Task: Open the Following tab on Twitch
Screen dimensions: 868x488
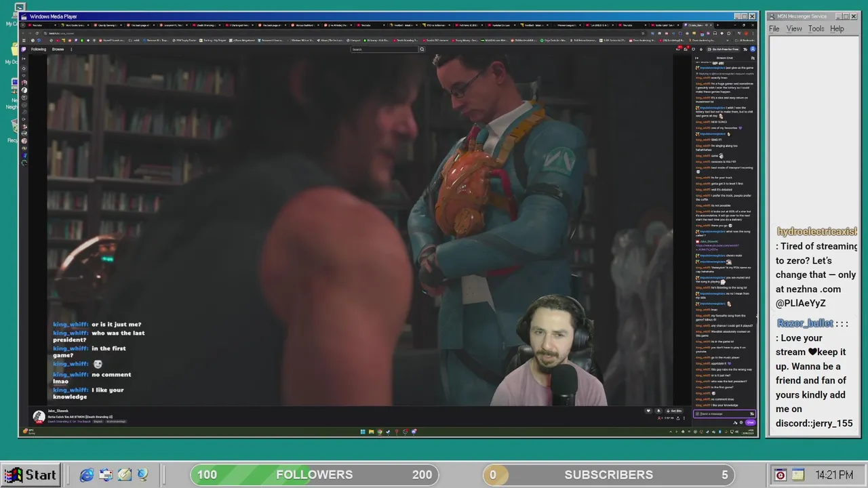Action: (39, 49)
